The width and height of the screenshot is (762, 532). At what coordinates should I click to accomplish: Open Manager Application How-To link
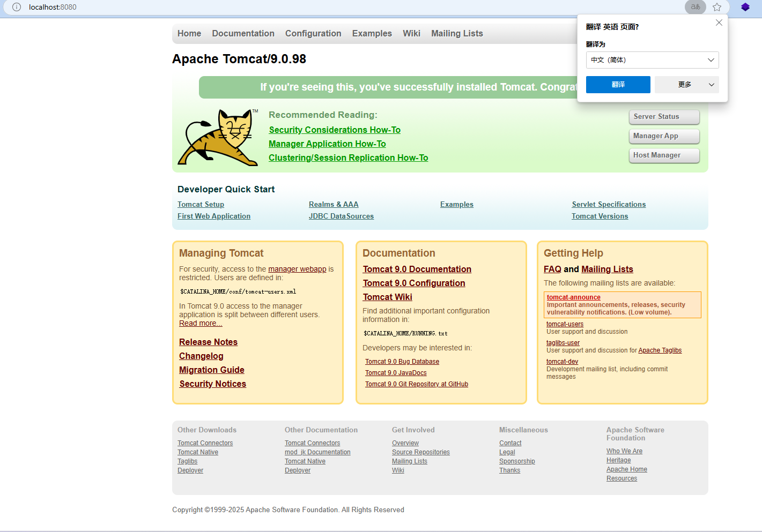pyautogui.click(x=327, y=144)
